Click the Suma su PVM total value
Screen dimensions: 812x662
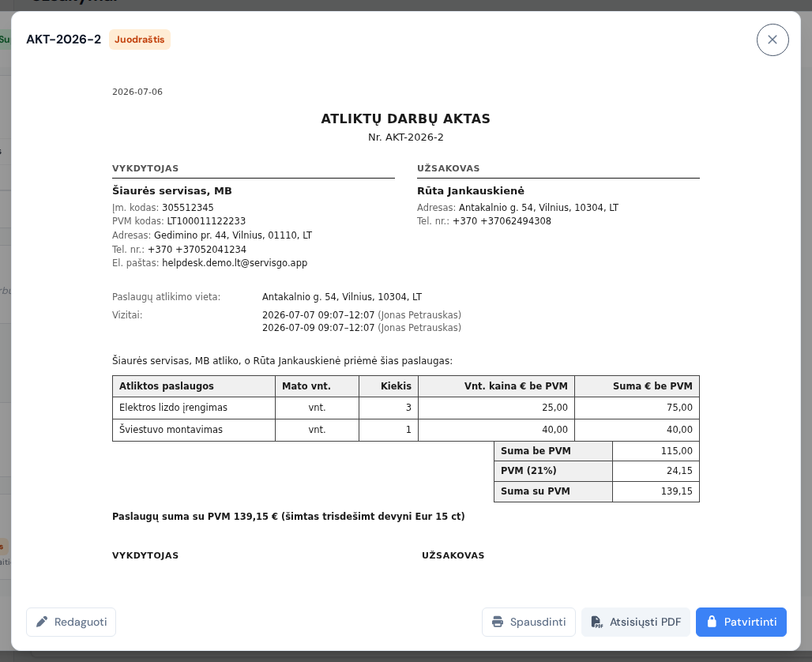pos(676,491)
